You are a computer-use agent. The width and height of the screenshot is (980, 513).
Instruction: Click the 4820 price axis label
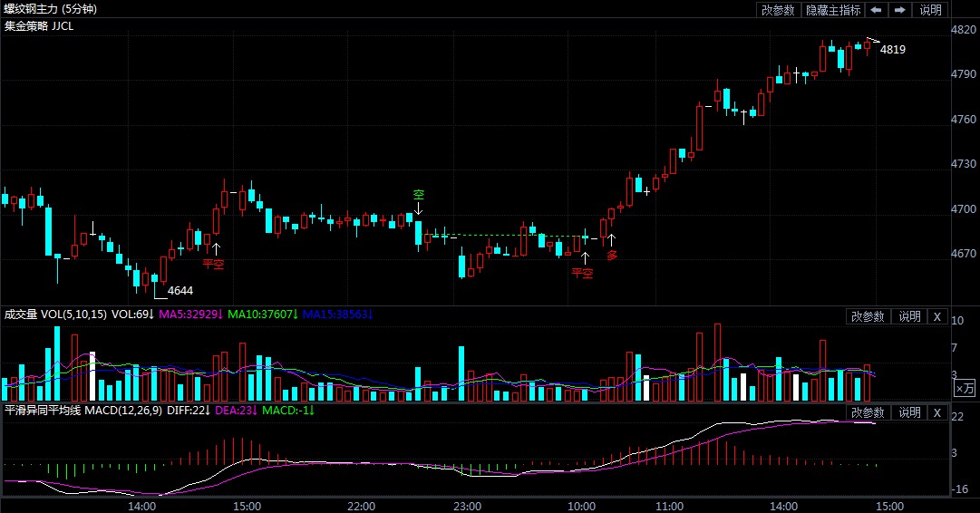tap(963, 29)
